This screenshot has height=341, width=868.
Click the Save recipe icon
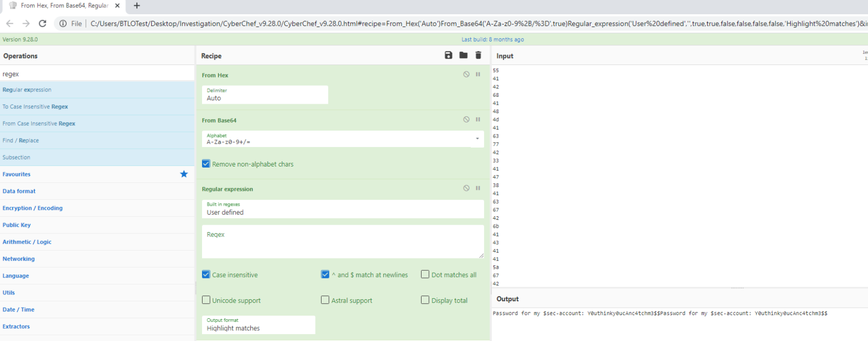pyautogui.click(x=449, y=56)
